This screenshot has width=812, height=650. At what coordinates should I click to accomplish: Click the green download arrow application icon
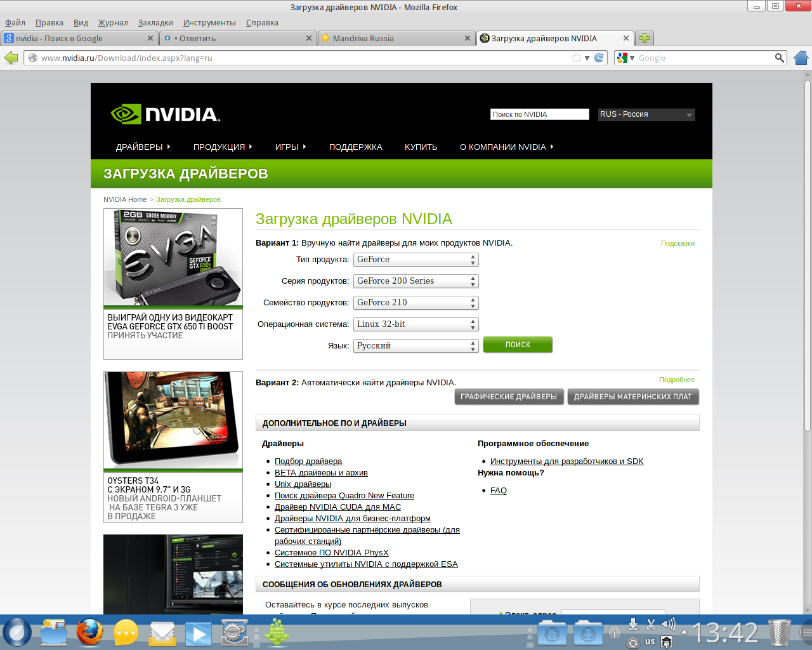277,633
